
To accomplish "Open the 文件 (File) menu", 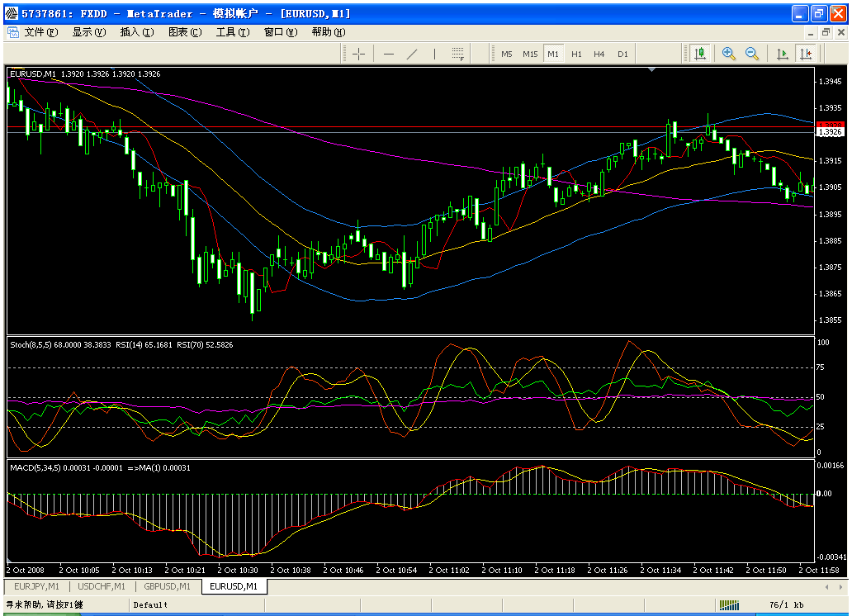I will (40, 32).
